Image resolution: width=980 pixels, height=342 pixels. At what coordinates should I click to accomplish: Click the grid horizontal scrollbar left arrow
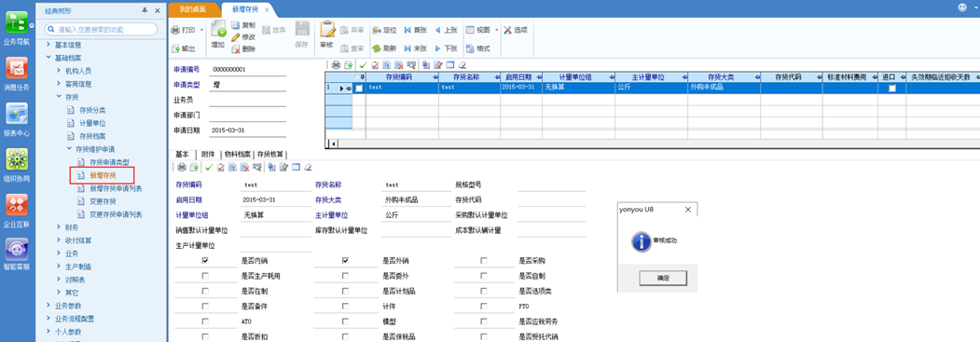tap(333, 144)
